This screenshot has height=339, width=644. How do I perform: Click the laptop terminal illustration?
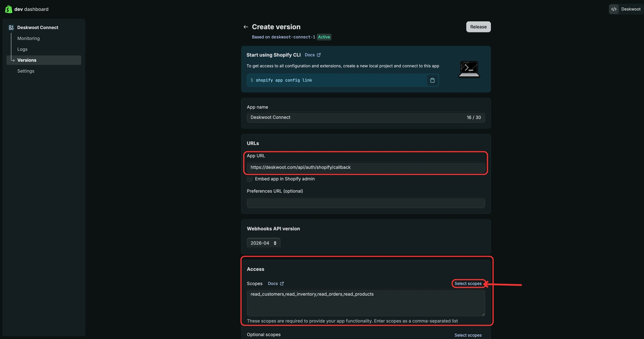(x=469, y=69)
